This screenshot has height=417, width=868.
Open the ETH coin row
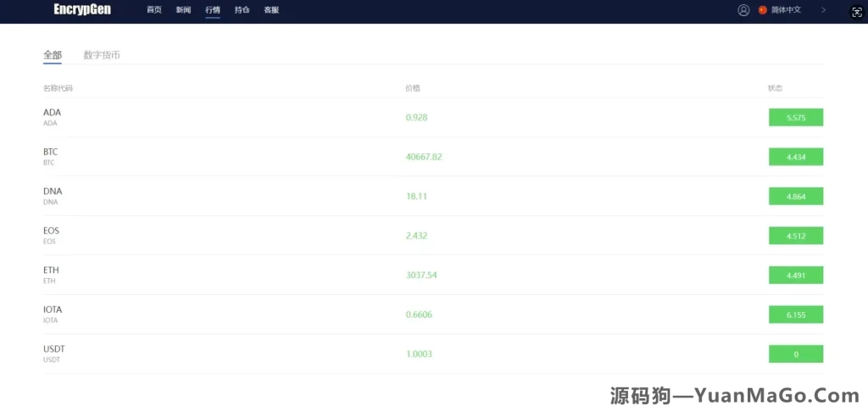click(433, 275)
